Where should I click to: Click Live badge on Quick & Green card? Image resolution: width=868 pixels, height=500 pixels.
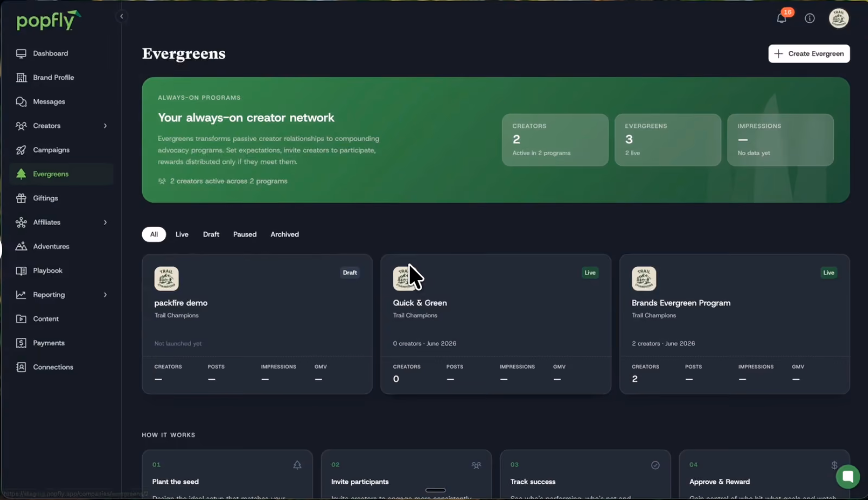pos(590,273)
